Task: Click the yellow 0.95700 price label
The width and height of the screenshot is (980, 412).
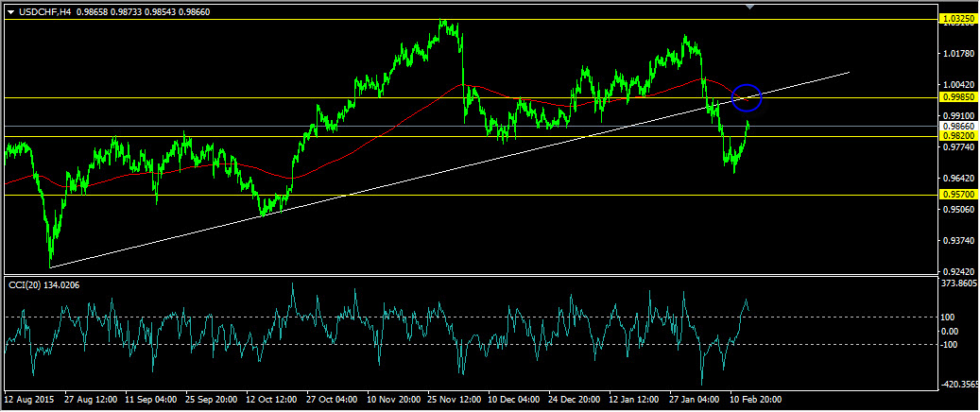Action: coord(957,195)
